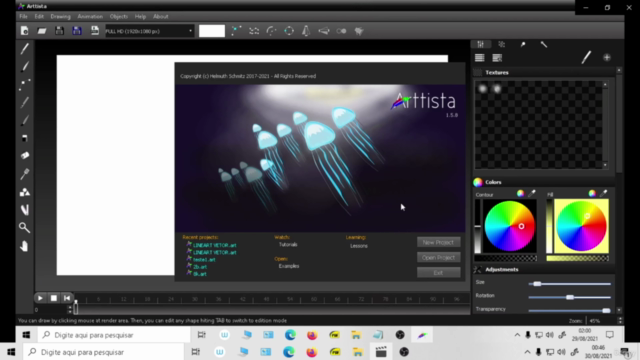This screenshot has height=360, width=640.
Task: Open the Animation menu
Action: (90, 16)
